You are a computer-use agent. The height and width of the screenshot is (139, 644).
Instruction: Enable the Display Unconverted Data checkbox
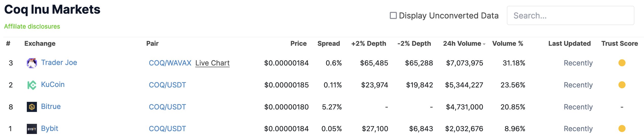click(393, 16)
